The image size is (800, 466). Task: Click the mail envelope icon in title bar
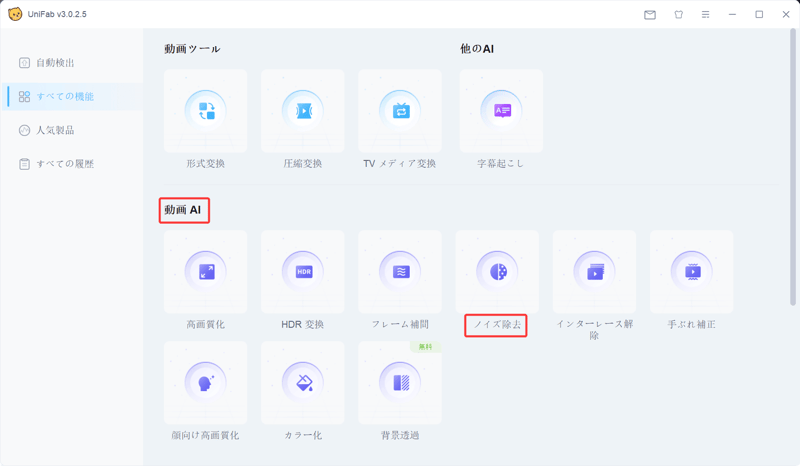tap(650, 15)
